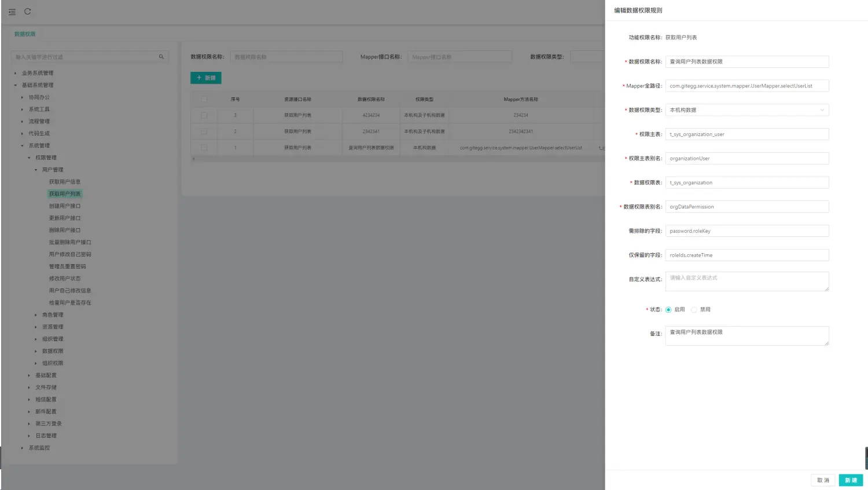The width and height of the screenshot is (868, 490).
Task: Expand the 系统工具 tree node
Action: pyautogui.click(x=22, y=109)
